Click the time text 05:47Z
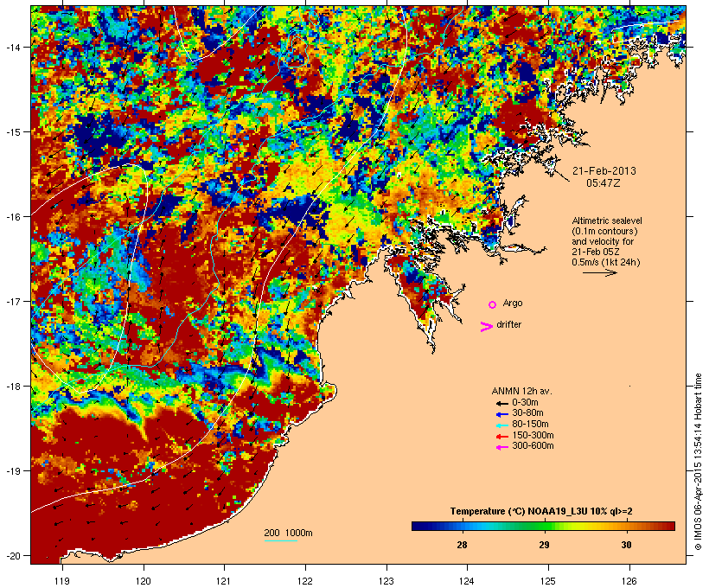The width and height of the screenshot is (709, 588). (x=604, y=183)
